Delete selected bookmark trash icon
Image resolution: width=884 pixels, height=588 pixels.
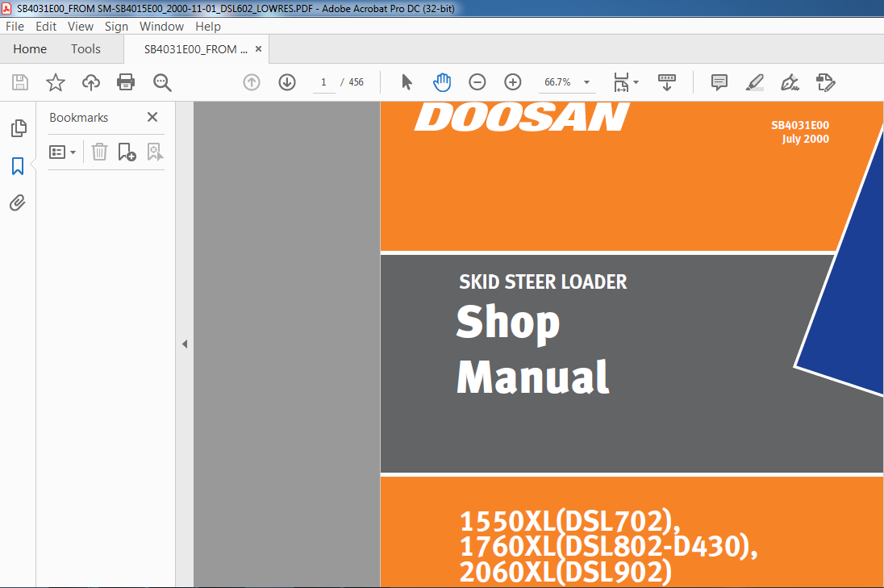[99, 152]
